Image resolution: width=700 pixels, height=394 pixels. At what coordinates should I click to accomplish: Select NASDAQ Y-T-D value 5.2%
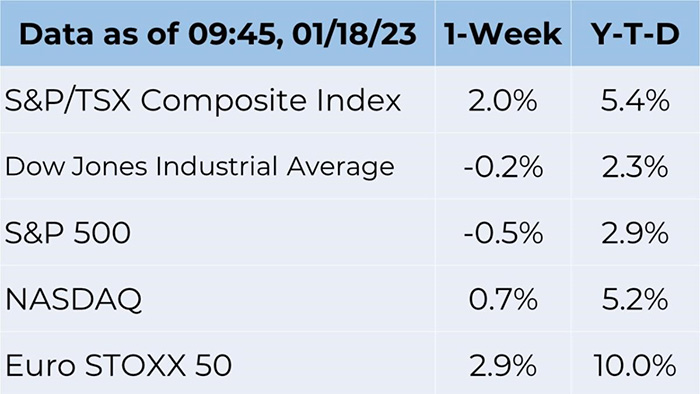[x=635, y=299]
